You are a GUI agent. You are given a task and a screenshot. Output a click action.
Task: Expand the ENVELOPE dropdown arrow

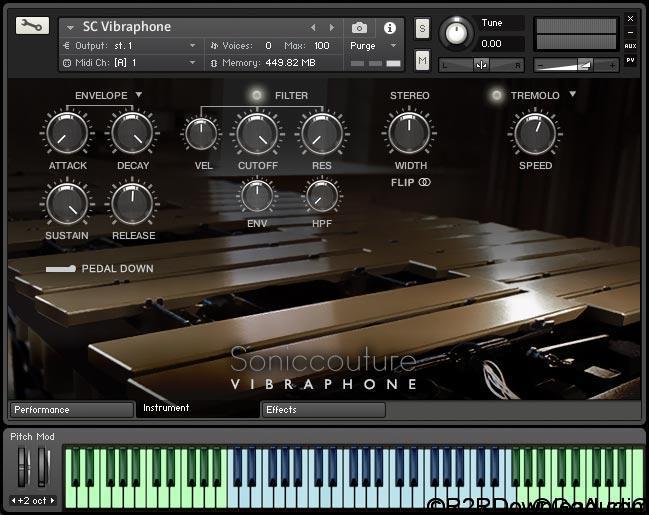pyautogui.click(x=139, y=95)
